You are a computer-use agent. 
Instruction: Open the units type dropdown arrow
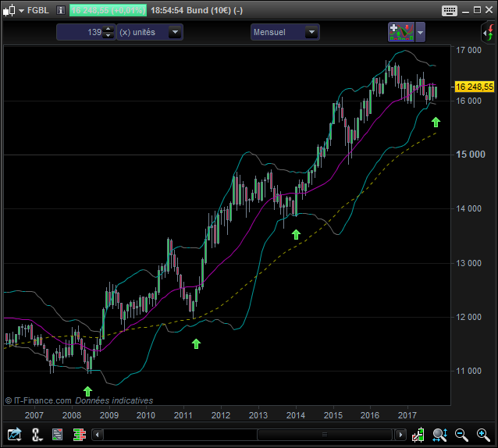(x=175, y=32)
